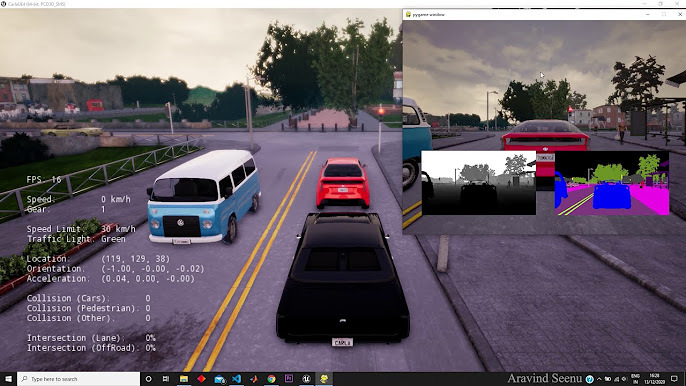Open the purple Adobe app in taskbar
This screenshot has height=386, width=686.
[x=289, y=379]
